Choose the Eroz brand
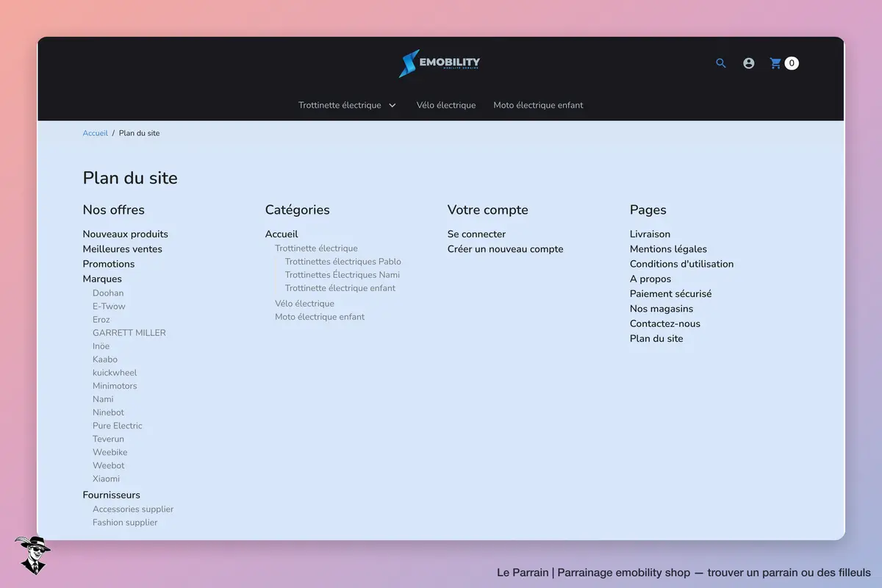The height and width of the screenshot is (588, 882). 101,320
